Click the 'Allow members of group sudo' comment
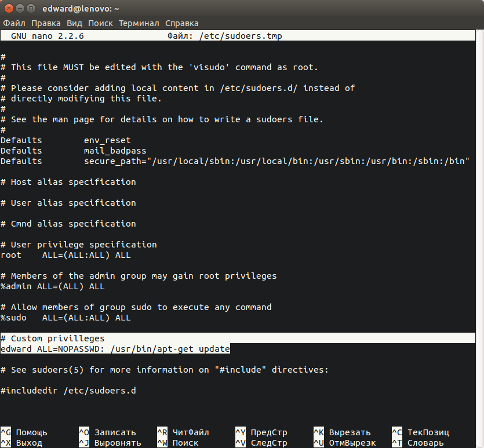Viewport: 484px width, 448px height. [136, 307]
